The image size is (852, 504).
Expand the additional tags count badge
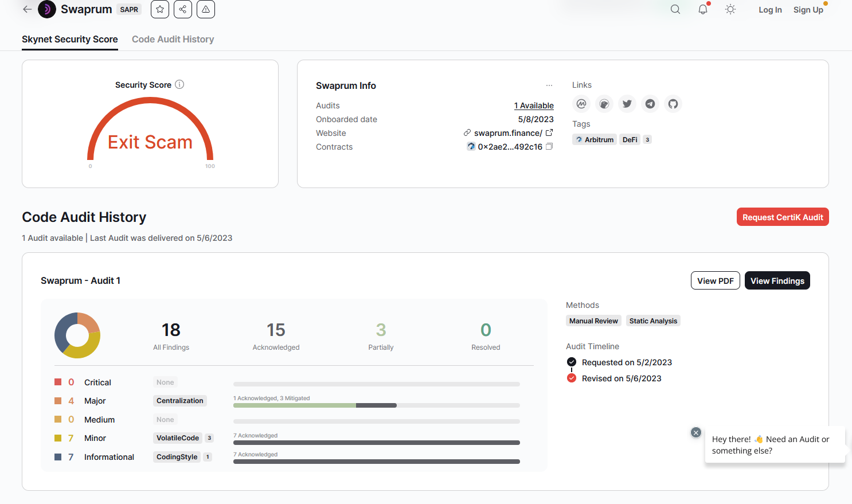pyautogui.click(x=647, y=140)
